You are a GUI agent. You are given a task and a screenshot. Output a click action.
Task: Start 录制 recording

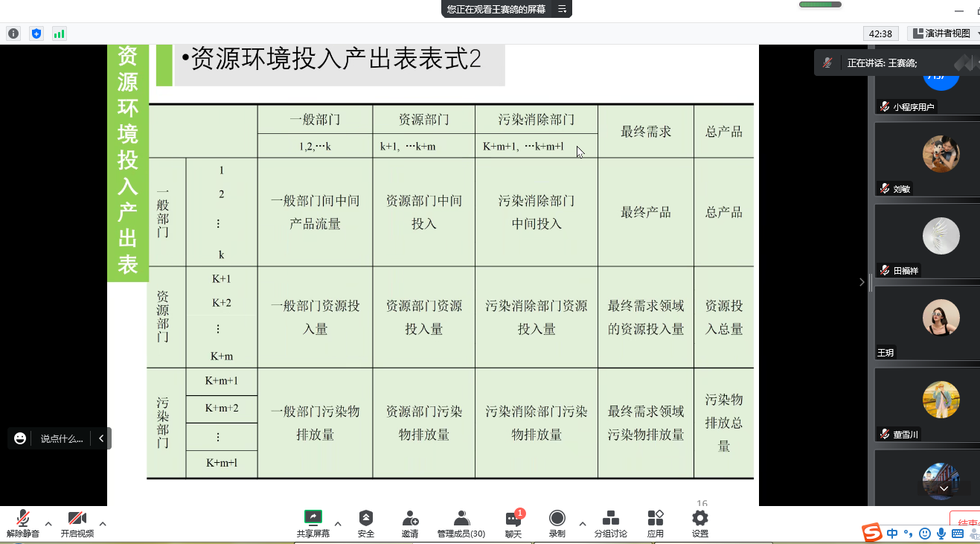[557, 523]
